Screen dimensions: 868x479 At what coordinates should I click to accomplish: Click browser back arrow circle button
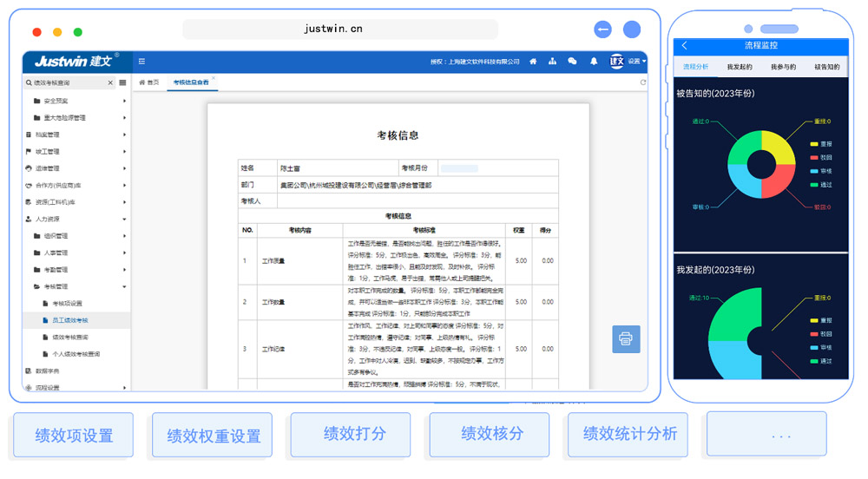603,30
